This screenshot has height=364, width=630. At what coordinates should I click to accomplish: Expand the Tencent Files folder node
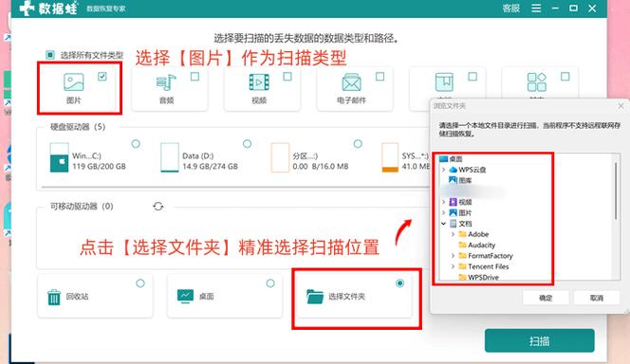(453, 266)
